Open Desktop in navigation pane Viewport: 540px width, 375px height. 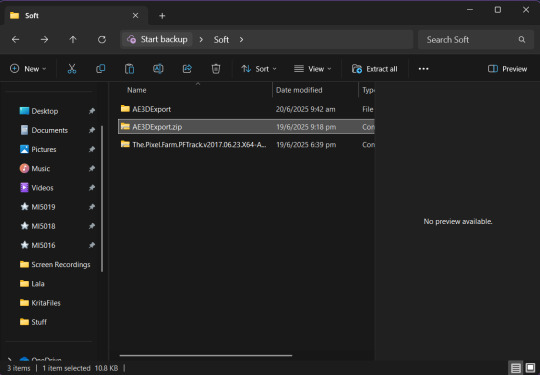(45, 111)
